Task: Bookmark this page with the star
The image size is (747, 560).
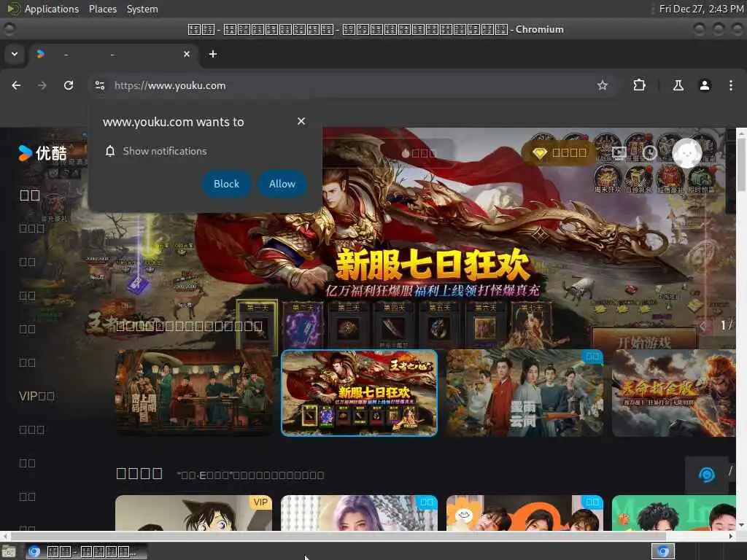Action: pyautogui.click(x=602, y=85)
